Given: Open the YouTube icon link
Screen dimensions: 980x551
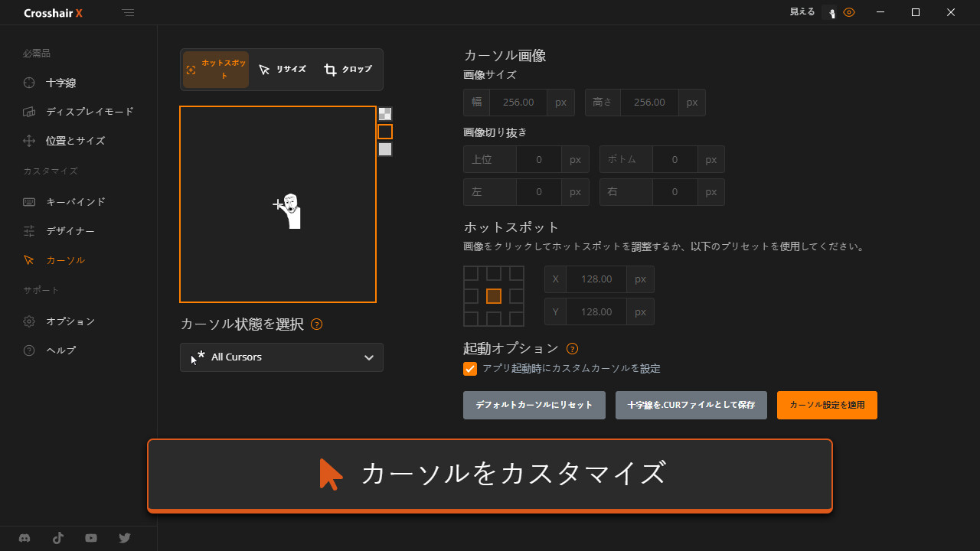Looking at the screenshot, I should coord(91,538).
